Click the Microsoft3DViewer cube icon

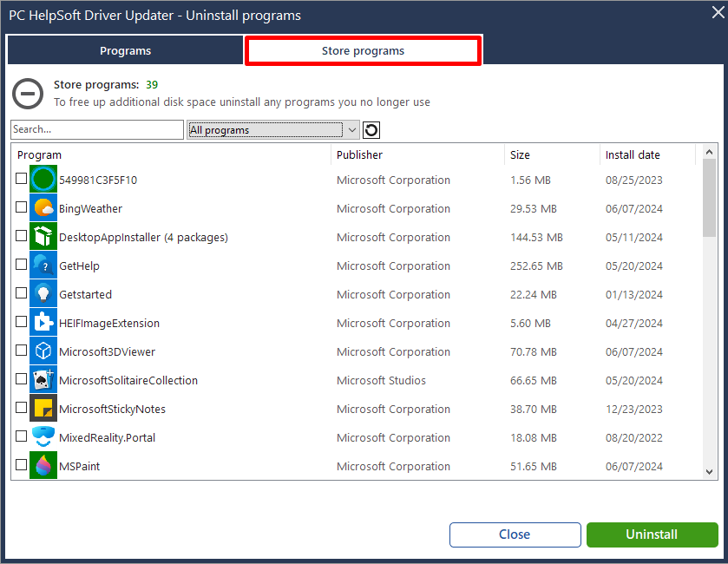tap(43, 351)
